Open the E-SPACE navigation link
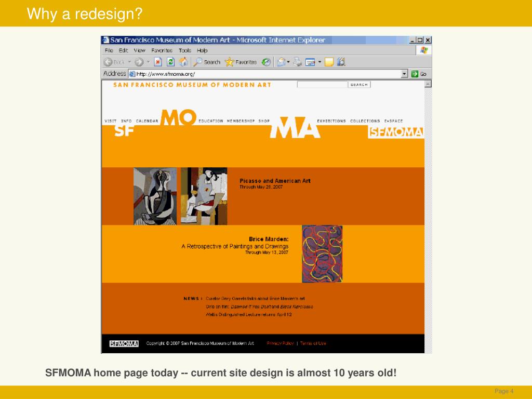The height and width of the screenshot is (399, 532). coord(394,121)
